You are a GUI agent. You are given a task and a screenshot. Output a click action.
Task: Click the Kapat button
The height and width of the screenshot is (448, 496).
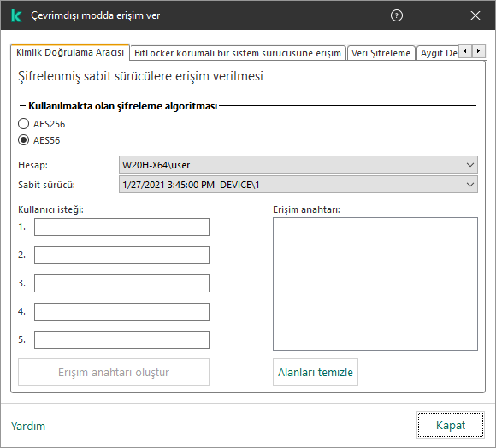[x=451, y=425]
